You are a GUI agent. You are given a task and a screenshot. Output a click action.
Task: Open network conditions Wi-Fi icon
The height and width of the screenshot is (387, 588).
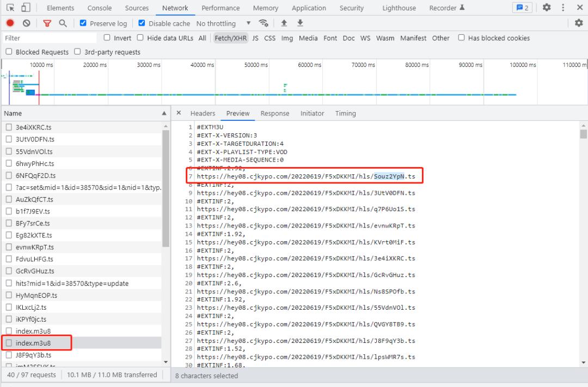point(264,23)
